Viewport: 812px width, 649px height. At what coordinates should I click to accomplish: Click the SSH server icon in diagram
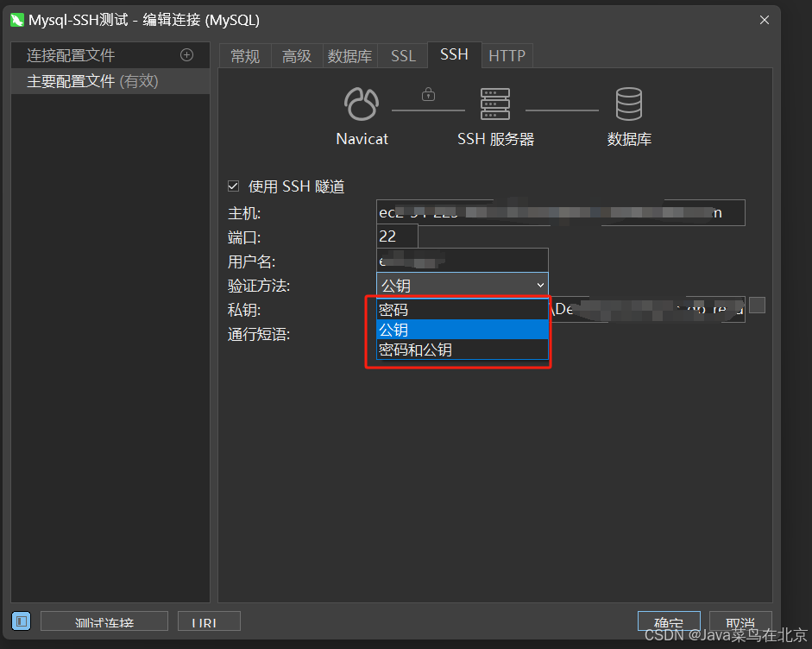pos(495,104)
